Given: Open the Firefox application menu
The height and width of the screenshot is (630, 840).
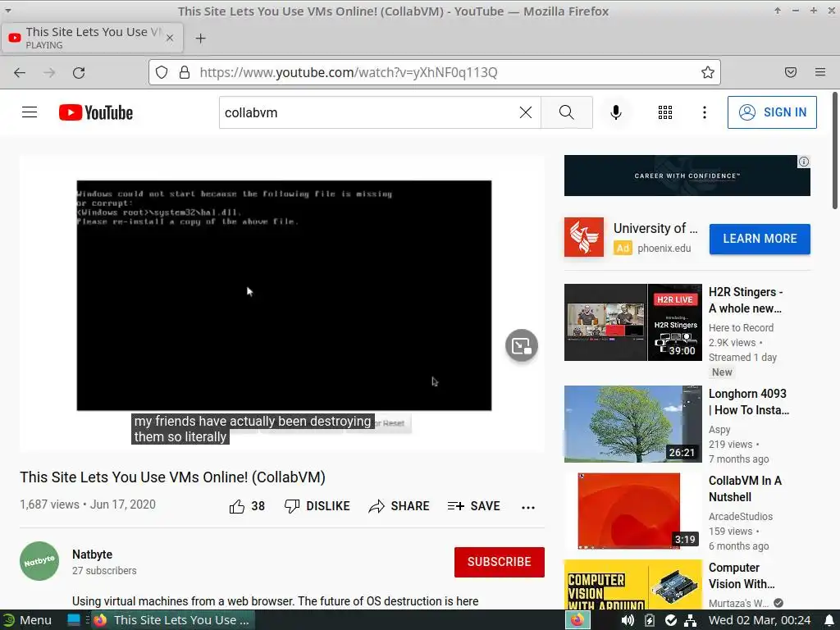Looking at the screenshot, I should point(820,72).
